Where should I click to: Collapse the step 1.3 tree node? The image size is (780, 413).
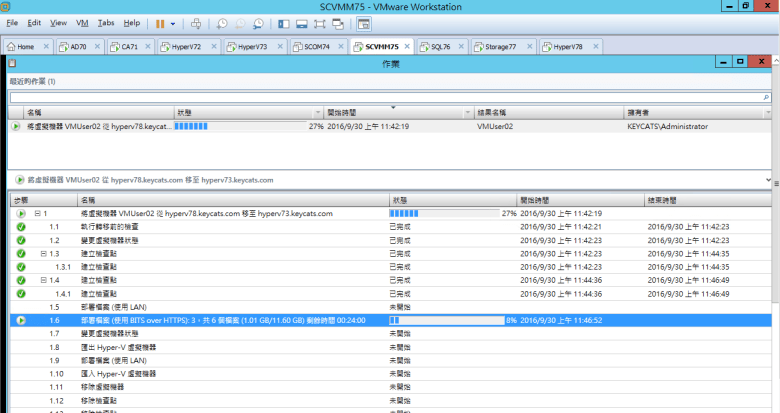(44, 254)
